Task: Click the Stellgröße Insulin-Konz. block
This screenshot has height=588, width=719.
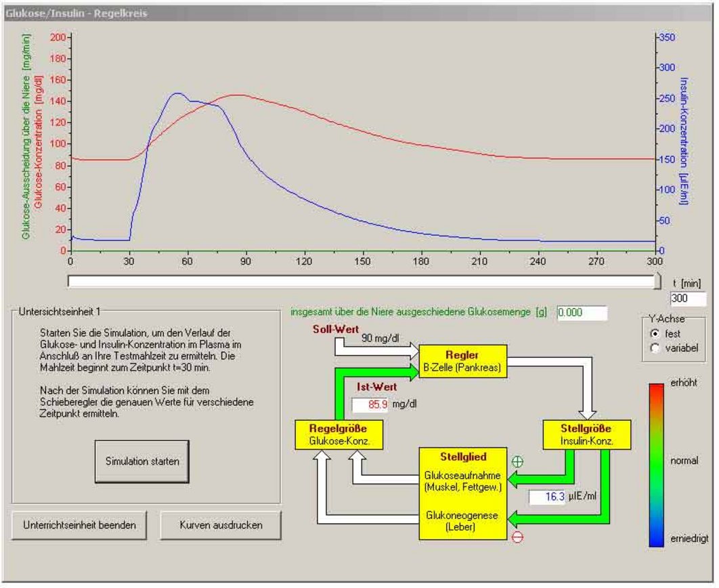Action: [x=586, y=434]
